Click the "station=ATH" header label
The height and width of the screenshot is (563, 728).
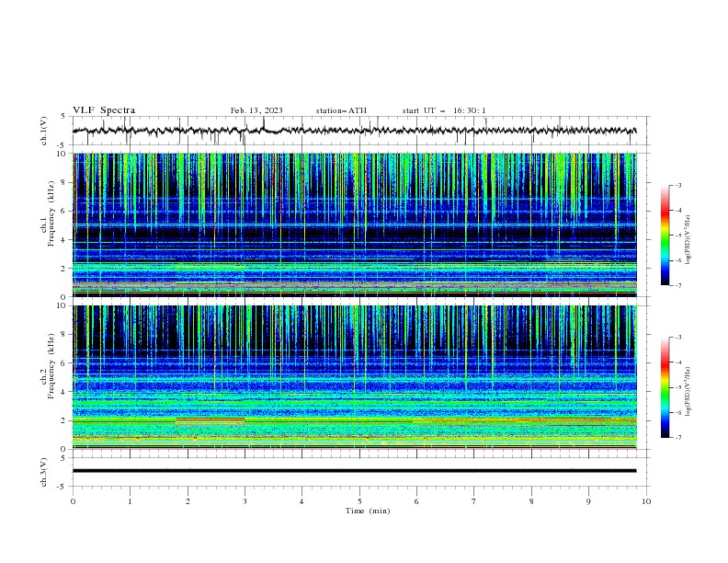click(341, 110)
